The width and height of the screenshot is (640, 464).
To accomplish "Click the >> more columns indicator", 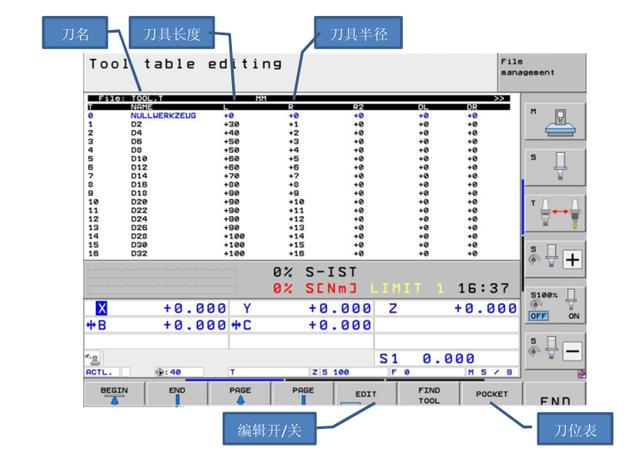I will tap(500, 98).
